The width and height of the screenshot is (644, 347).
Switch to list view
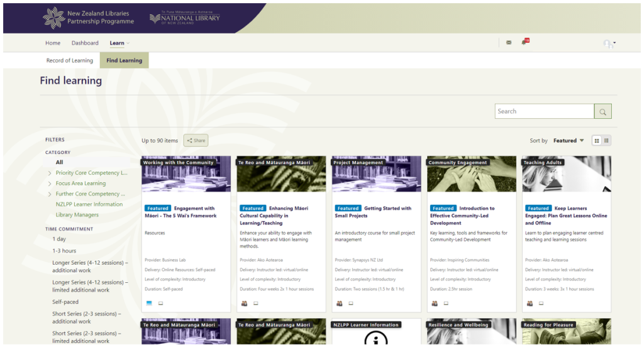click(x=606, y=140)
